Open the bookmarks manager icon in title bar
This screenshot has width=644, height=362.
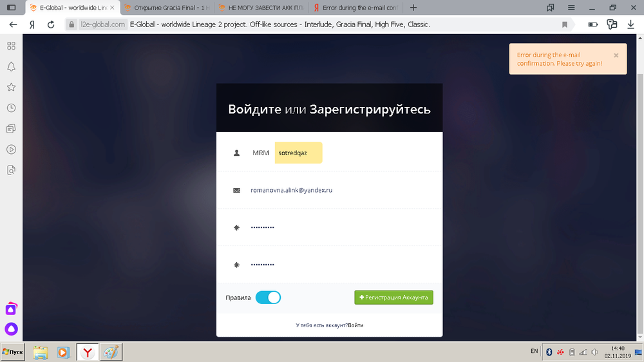[x=551, y=7]
